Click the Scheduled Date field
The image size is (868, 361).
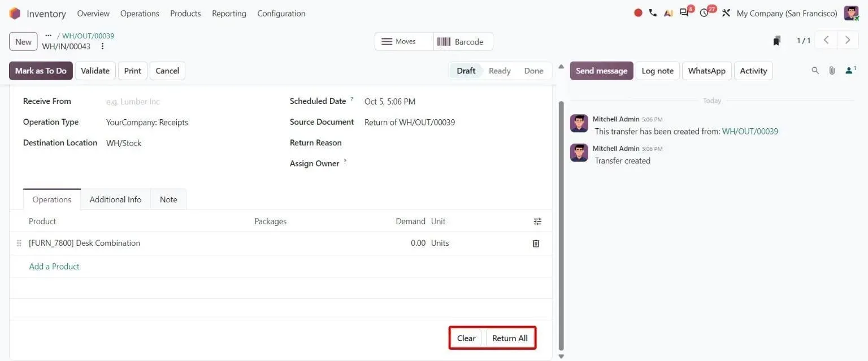[x=451, y=102]
